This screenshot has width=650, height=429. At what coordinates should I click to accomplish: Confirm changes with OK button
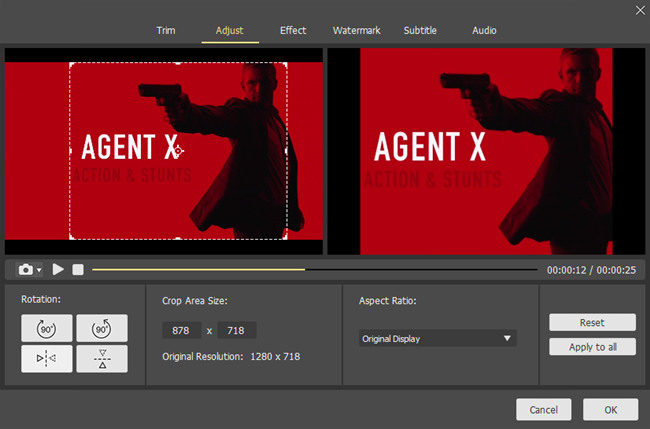610,410
